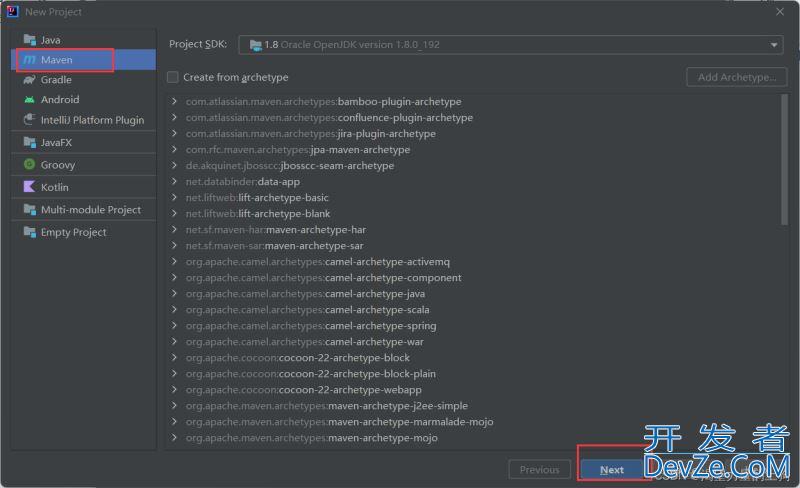Select the Multi-module Project icon

29,210
